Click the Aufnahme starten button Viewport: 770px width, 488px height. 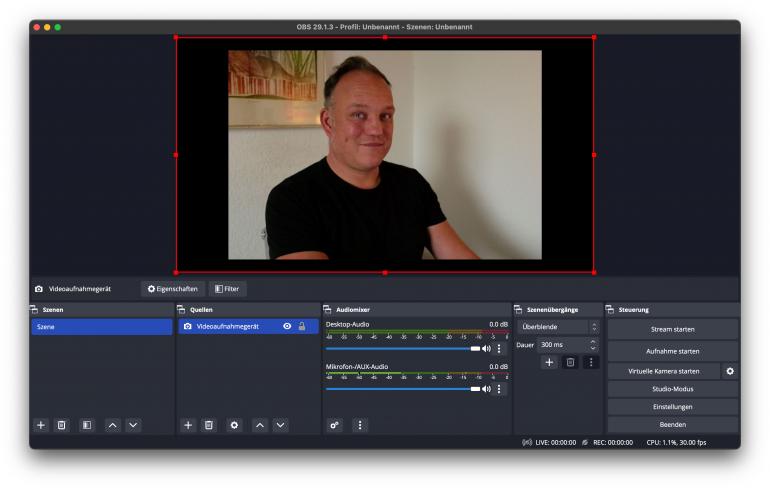tap(672, 351)
